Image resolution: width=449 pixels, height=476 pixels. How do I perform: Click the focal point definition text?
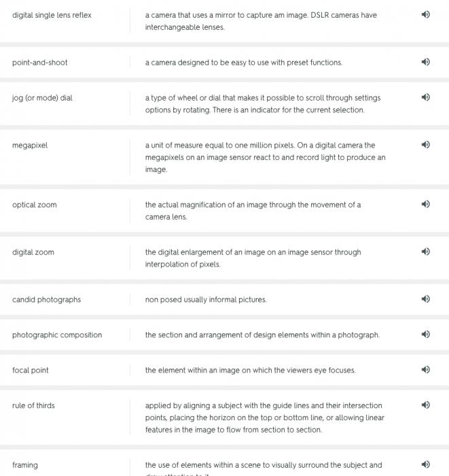250,371
